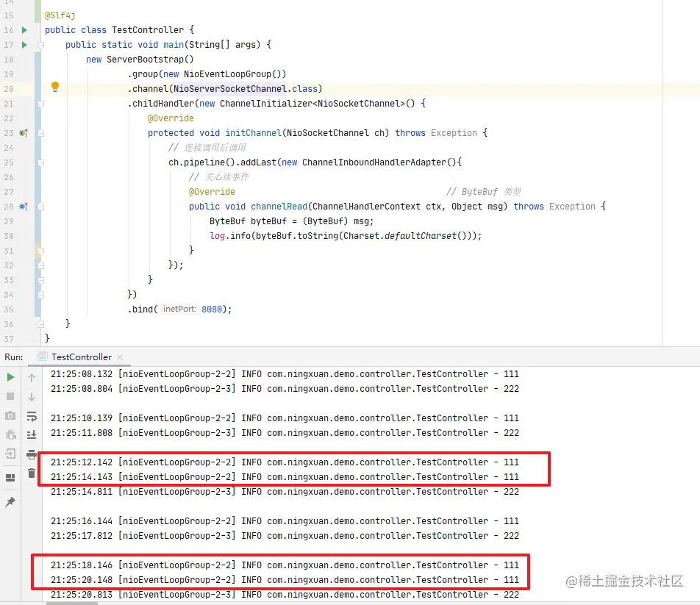Collapse the childHandler ChannelInitializer fold marker
The image size is (700, 605).
tap(40, 104)
